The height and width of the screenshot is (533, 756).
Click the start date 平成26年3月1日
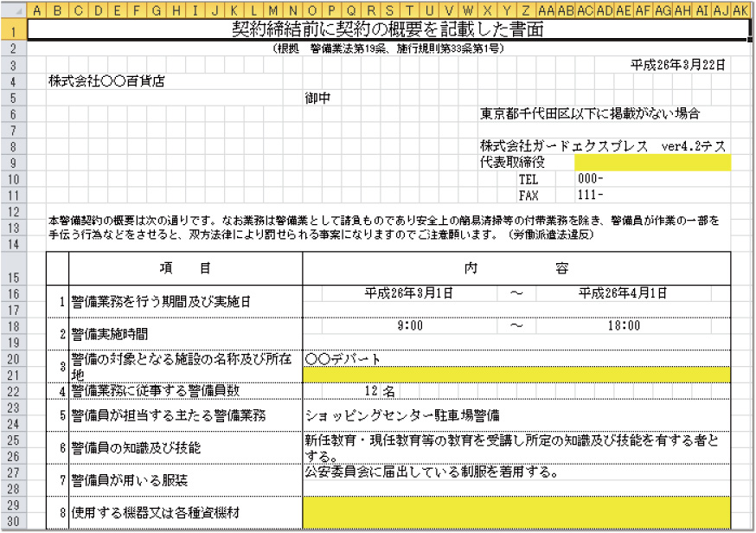[409, 293]
